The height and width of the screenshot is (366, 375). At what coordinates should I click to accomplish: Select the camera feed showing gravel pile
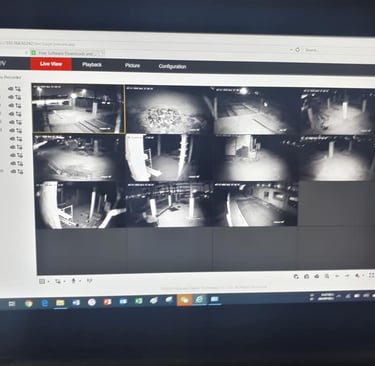click(168, 110)
